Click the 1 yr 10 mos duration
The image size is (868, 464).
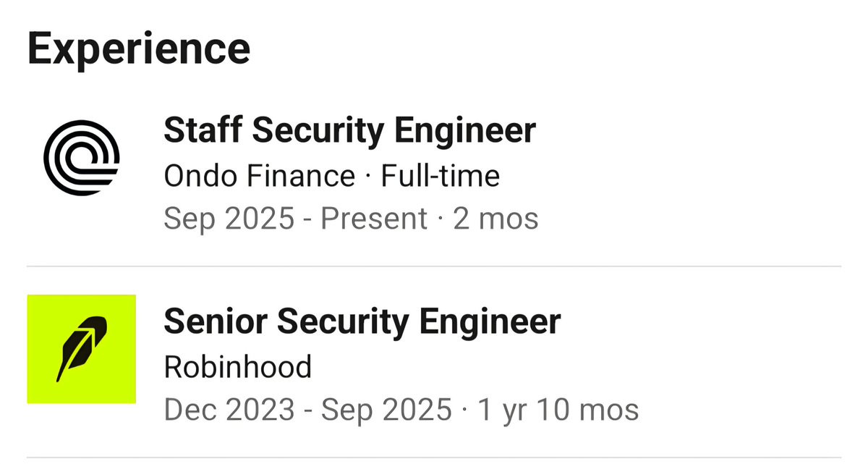(x=558, y=410)
